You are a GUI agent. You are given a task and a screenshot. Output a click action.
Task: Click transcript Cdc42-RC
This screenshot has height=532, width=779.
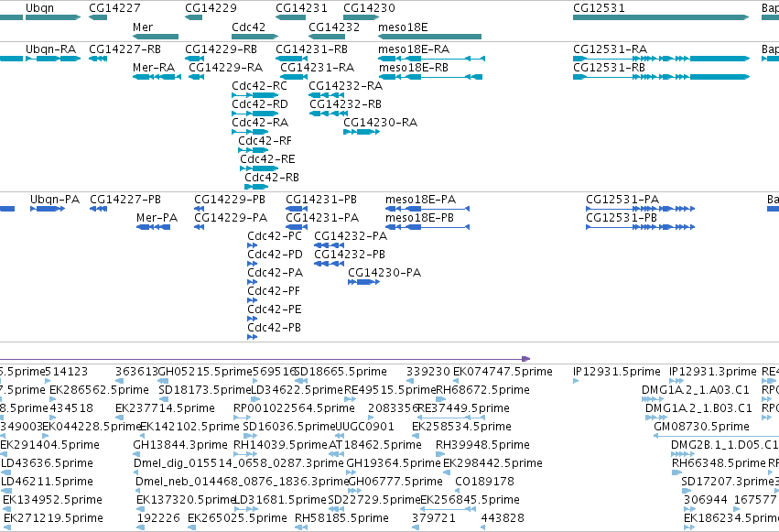click(x=259, y=86)
